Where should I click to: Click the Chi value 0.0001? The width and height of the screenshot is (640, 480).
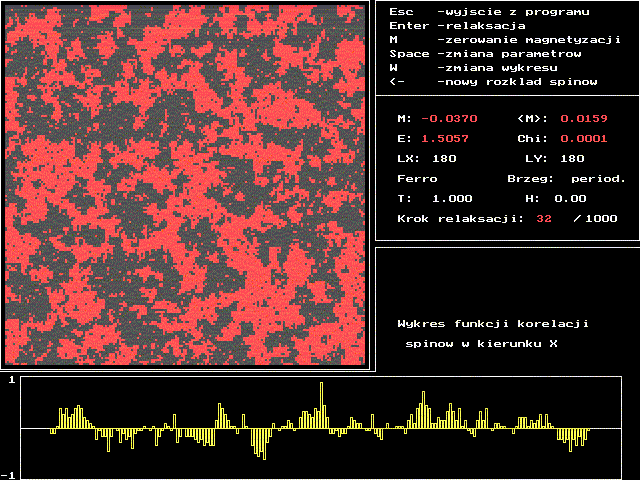coord(584,138)
